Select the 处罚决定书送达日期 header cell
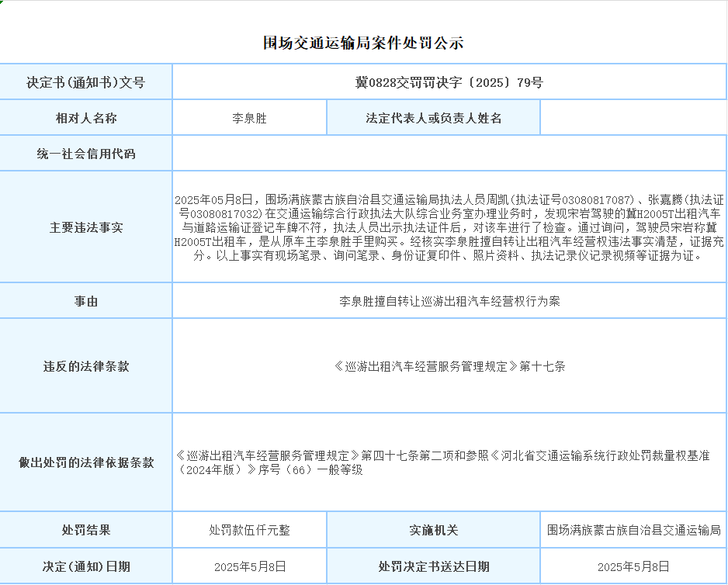 coord(434,566)
